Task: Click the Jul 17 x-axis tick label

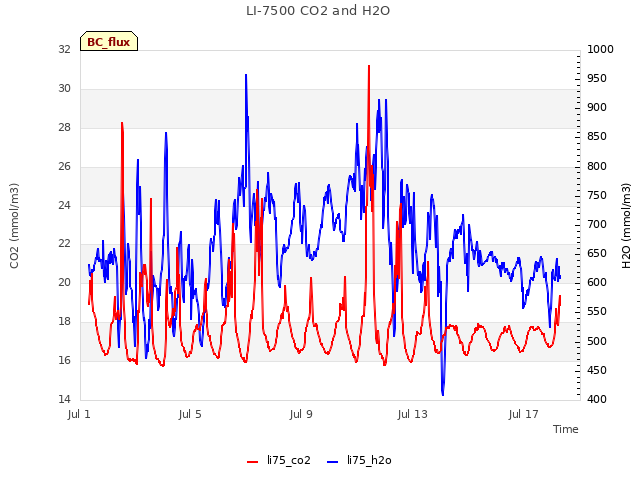Action: tap(523, 414)
